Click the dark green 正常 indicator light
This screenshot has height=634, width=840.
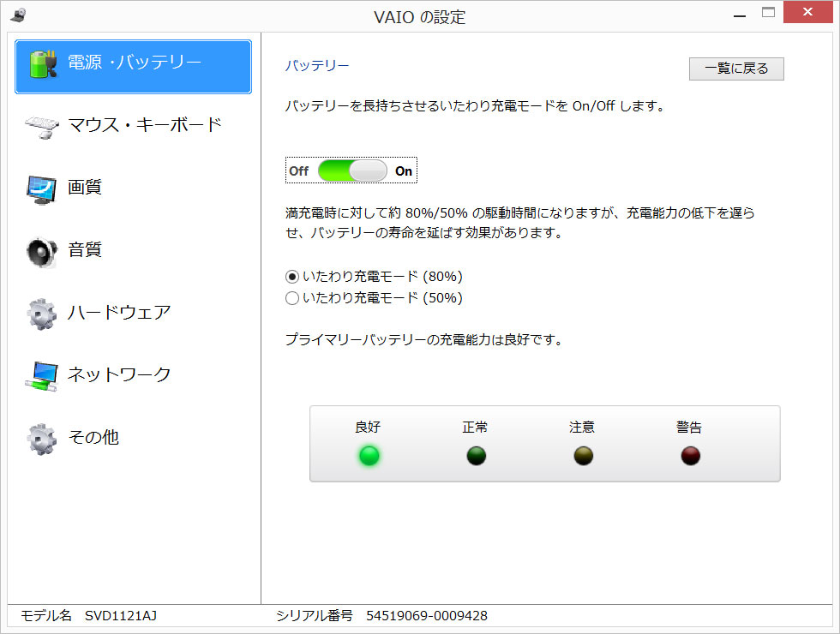[477, 456]
